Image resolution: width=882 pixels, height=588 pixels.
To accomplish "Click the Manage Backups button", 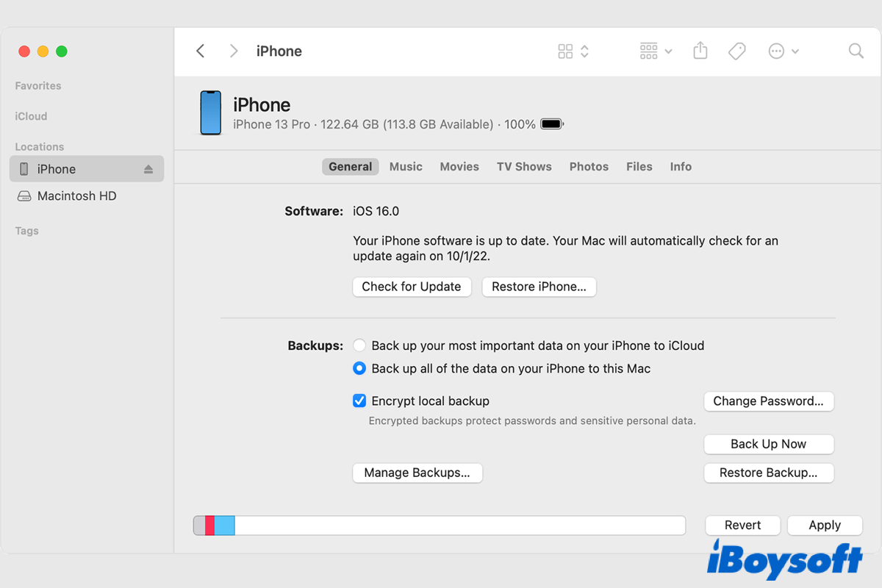I will 417,473.
